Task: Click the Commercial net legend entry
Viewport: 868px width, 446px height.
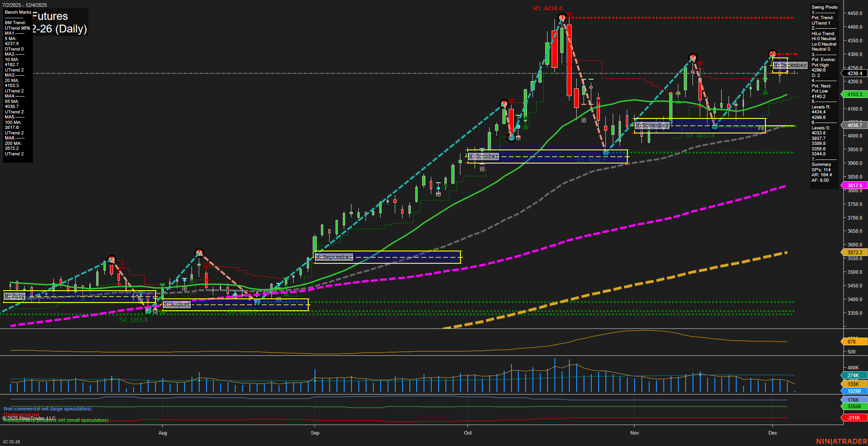Action: 21,415
